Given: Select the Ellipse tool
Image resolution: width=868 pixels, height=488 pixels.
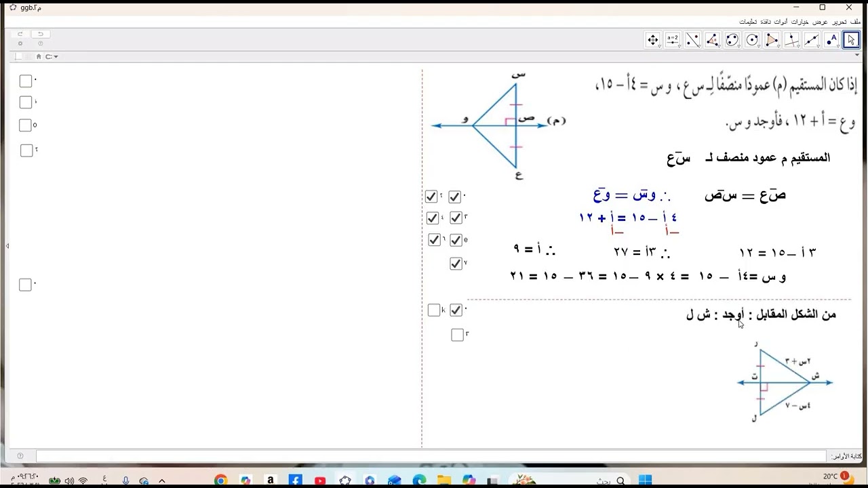Looking at the screenshot, I should click(732, 40).
